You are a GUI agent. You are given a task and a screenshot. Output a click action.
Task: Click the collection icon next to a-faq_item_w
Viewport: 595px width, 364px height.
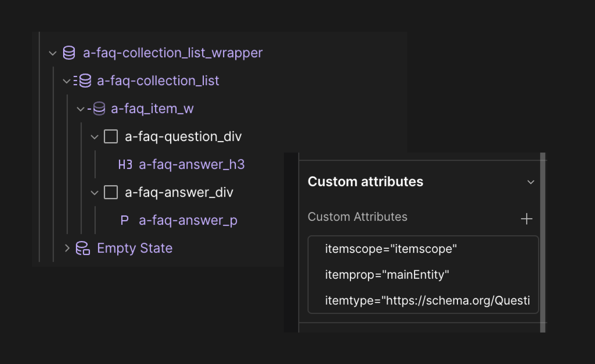click(x=99, y=109)
